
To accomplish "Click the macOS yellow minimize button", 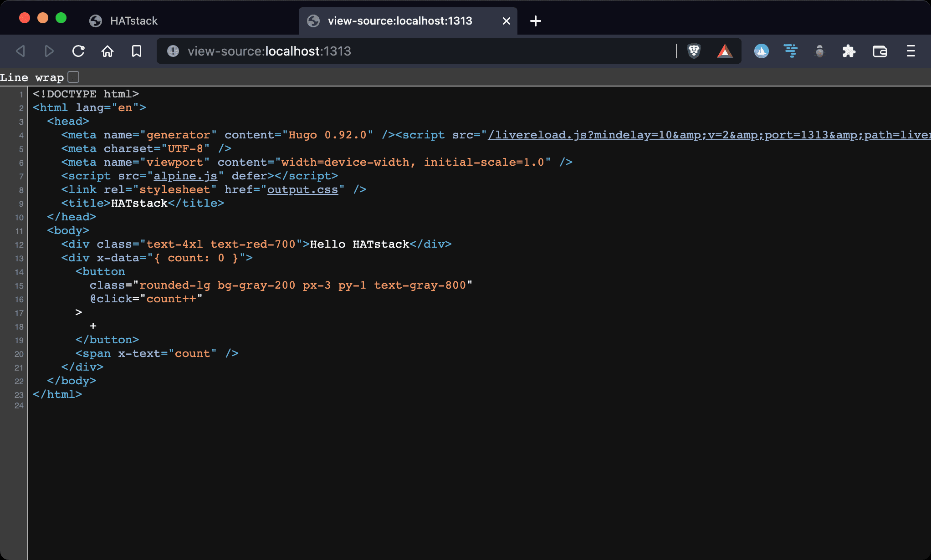I will (x=43, y=18).
